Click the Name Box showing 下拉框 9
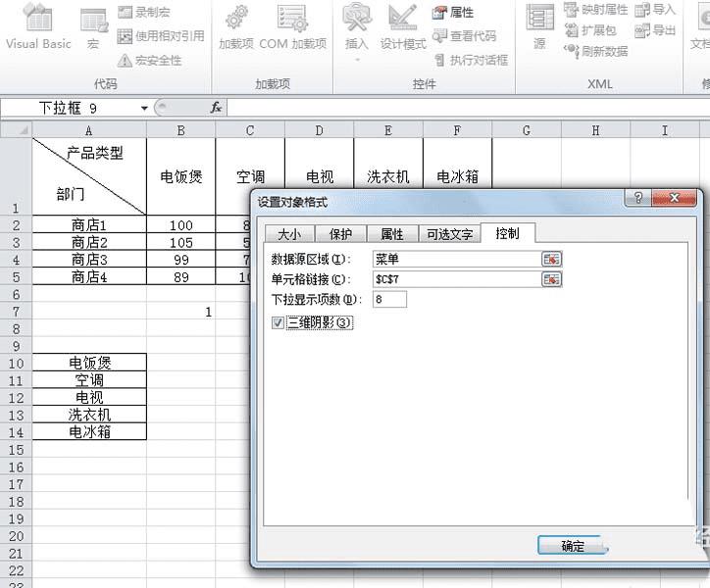This screenshot has width=710, height=588. pyautogui.click(x=68, y=108)
